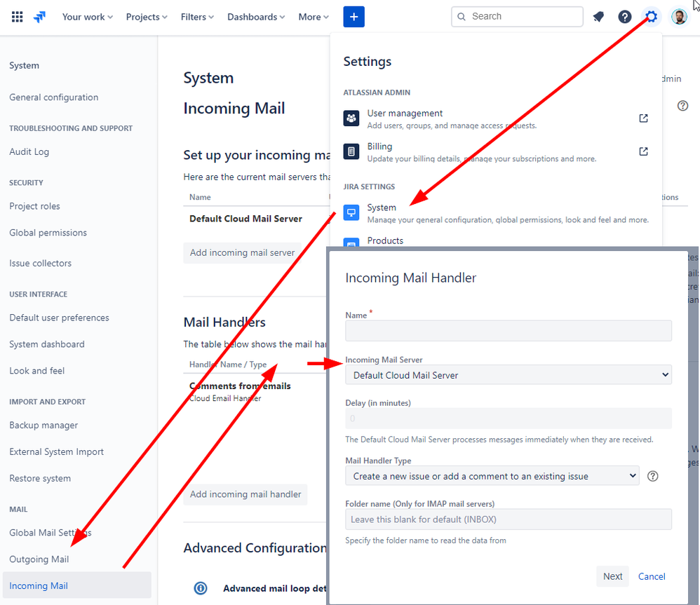Viewport: 700px width, 605px height.
Task: Open User management external link icon
Action: tap(643, 118)
